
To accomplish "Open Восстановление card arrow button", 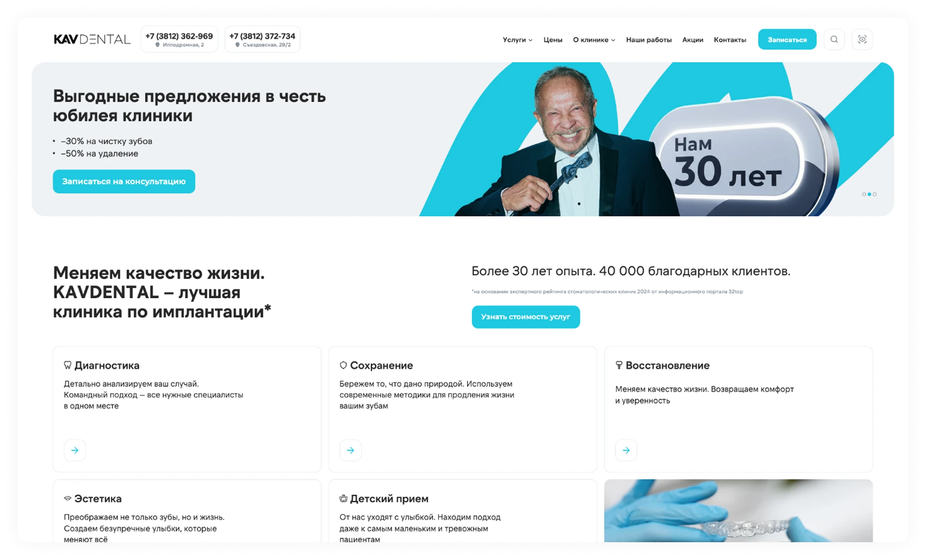I will tap(626, 450).
